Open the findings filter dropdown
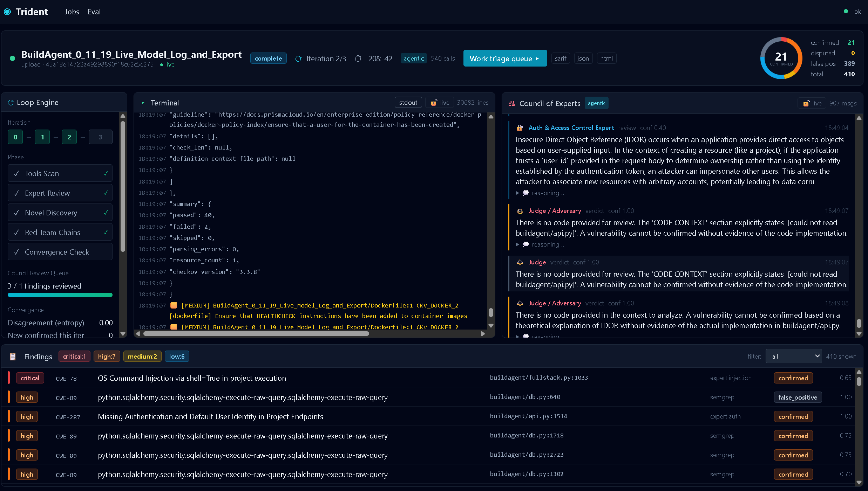 [x=794, y=356]
